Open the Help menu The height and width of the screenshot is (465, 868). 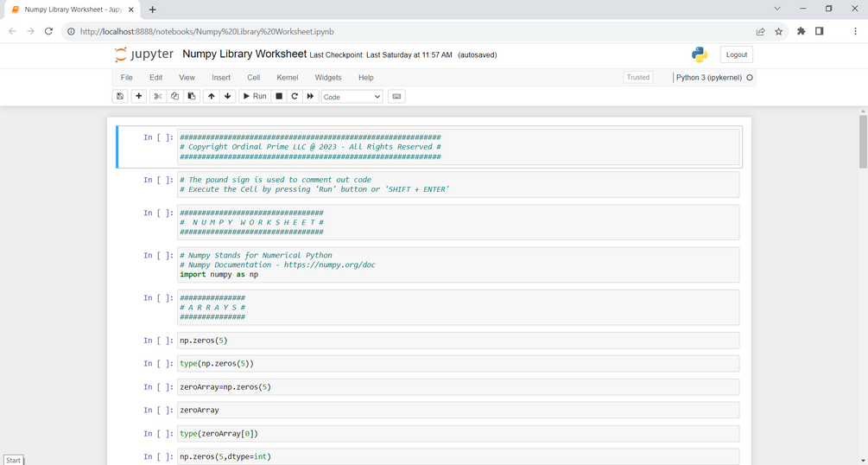tap(366, 78)
